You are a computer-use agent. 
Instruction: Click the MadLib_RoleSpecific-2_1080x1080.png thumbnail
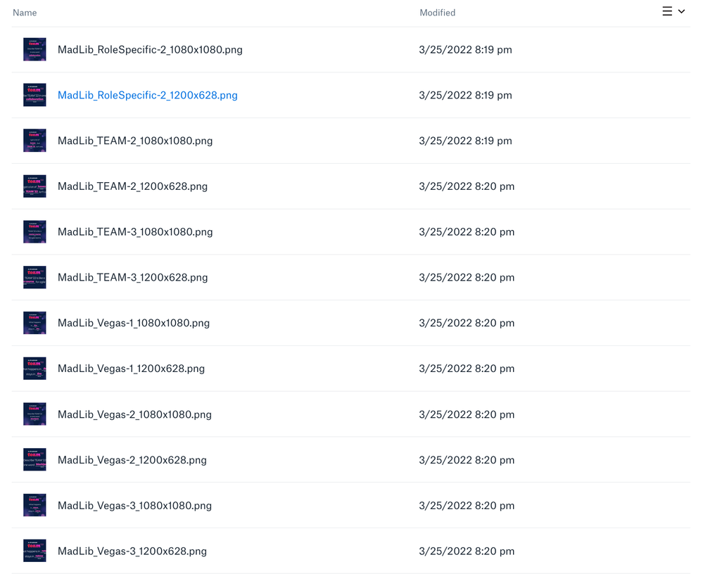click(34, 49)
